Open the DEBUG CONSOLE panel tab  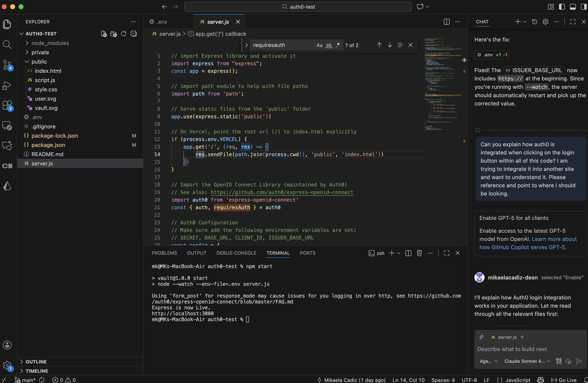coord(236,253)
